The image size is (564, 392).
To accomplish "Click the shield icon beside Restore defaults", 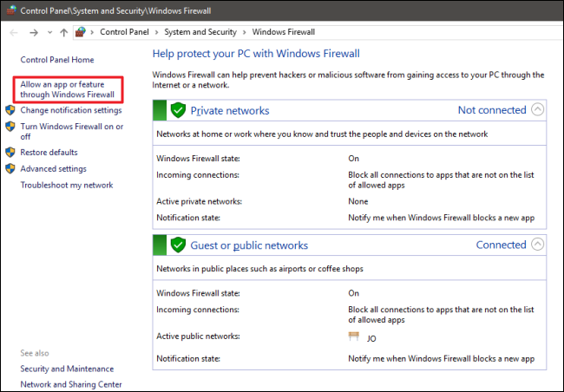I will point(10,153).
